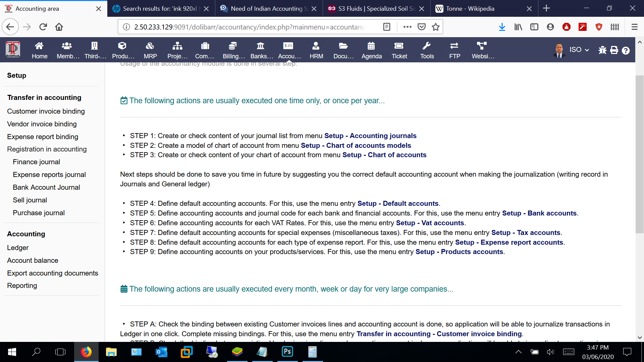
Task: Open Photoshop from the taskbar
Action: pyautogui.click(x=287, y=352)
